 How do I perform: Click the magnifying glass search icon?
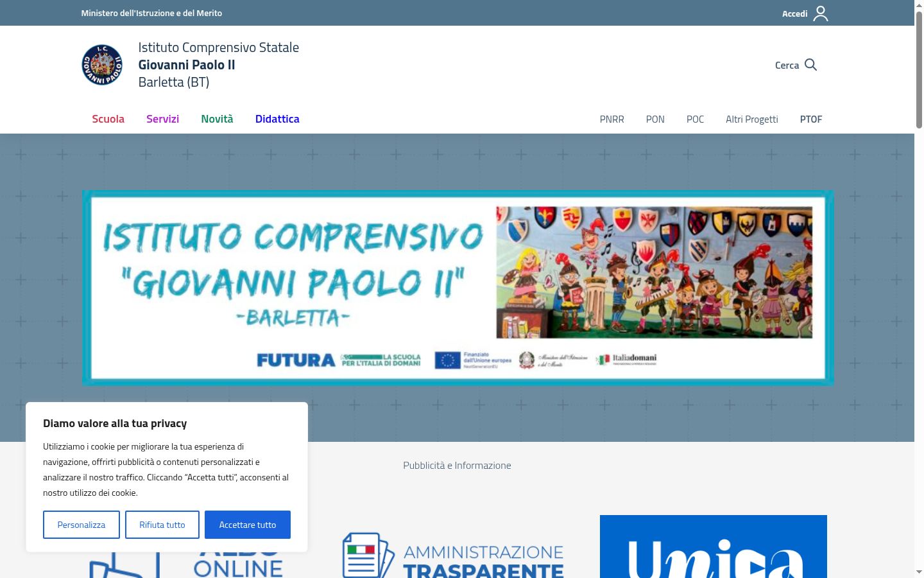(810, 65)
